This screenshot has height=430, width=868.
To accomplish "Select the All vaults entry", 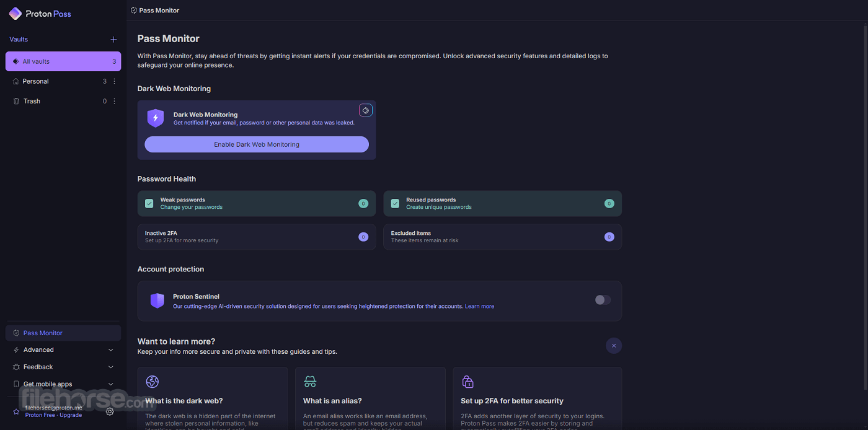I will 63,61.
